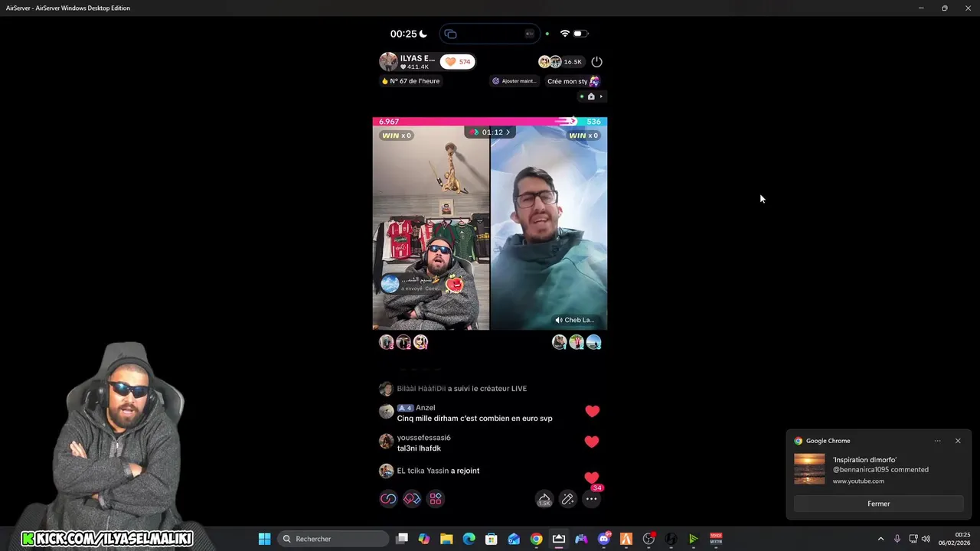Tap the Crée mon sty button
Image resolution: width=980 pixels, height=551 pixels.
[x=573, y=81]
